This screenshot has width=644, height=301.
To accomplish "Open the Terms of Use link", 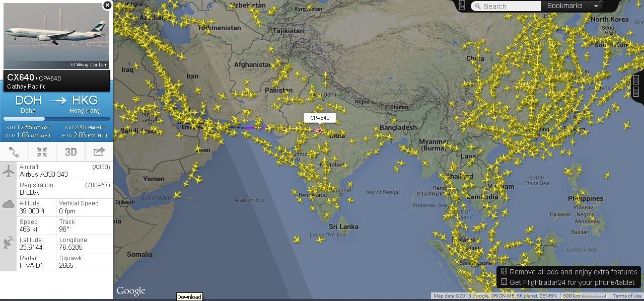I will (627, 296).
